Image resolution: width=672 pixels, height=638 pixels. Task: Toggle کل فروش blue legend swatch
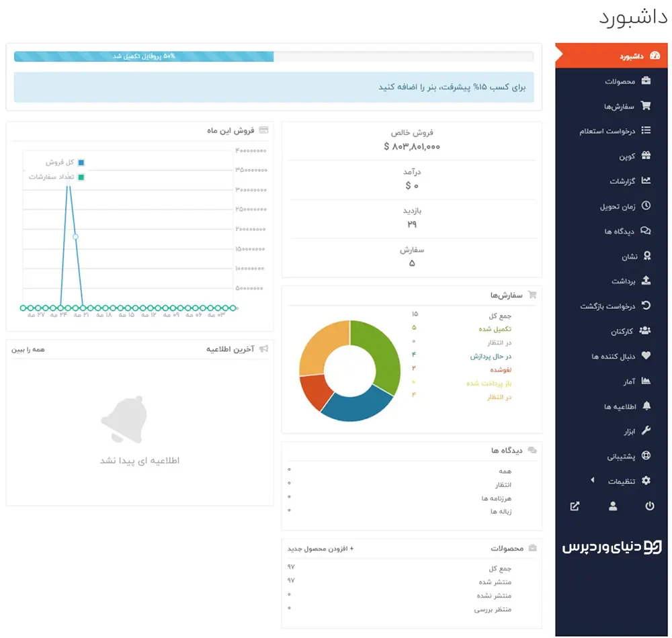coord(81,163)
